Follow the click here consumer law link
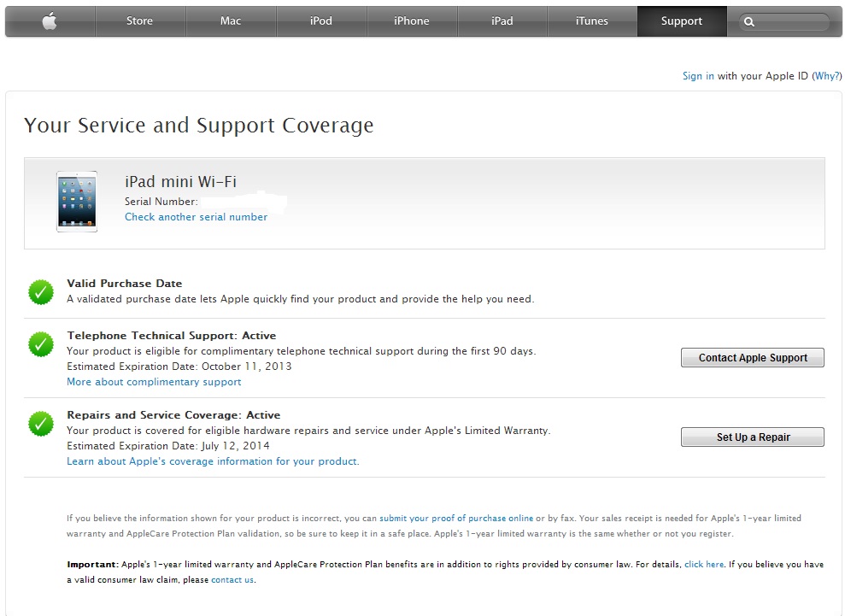 coord(704,564)
